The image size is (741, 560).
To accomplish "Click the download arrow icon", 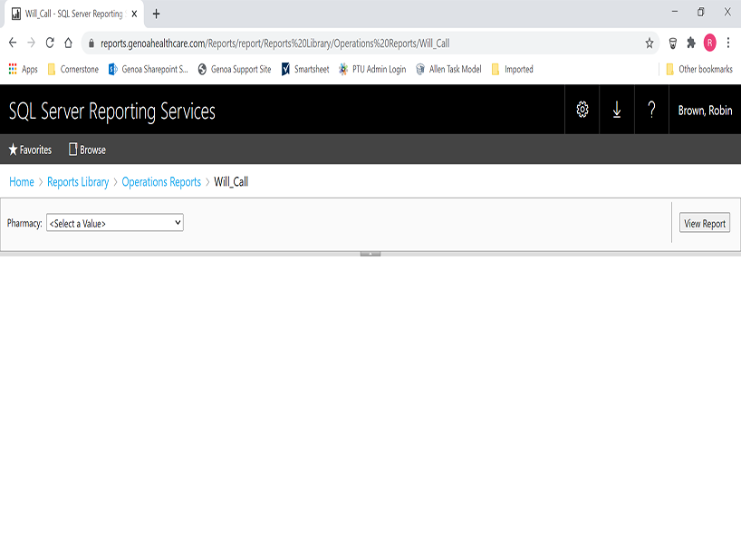I will pos(616,110).
